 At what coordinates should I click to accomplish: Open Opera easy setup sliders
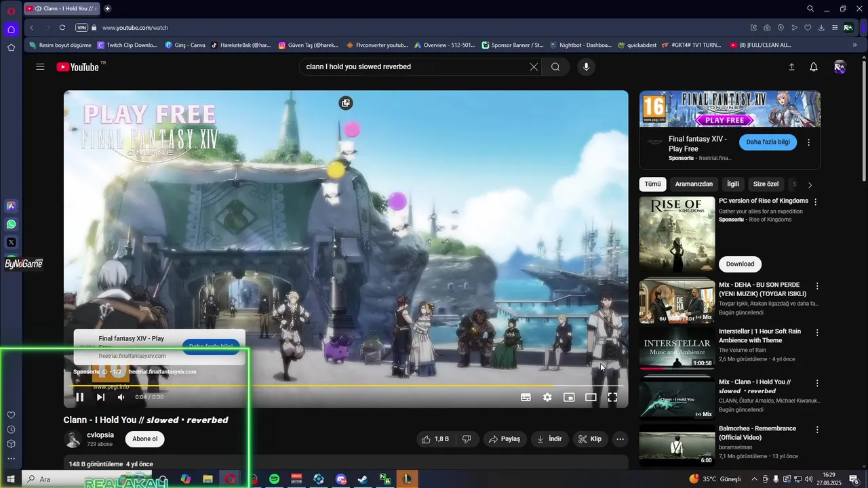[835, 28]
